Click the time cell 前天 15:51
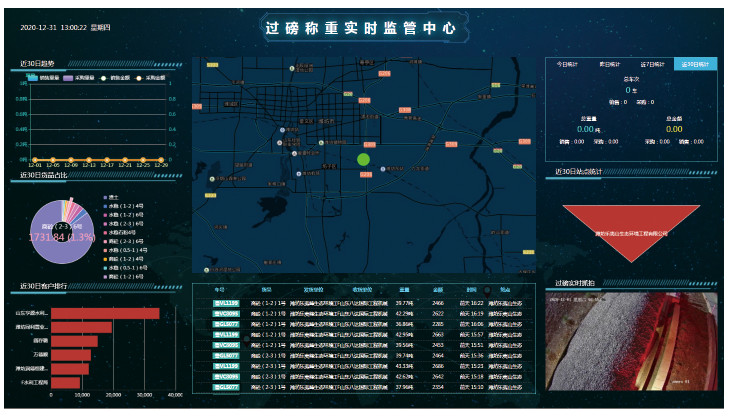The image size is (737, 414). 471,345
